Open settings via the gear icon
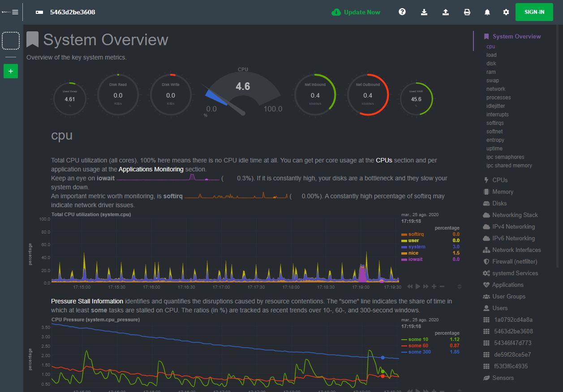Image resolution: width=563 pixels, height=392 pixels. [506, 12]
